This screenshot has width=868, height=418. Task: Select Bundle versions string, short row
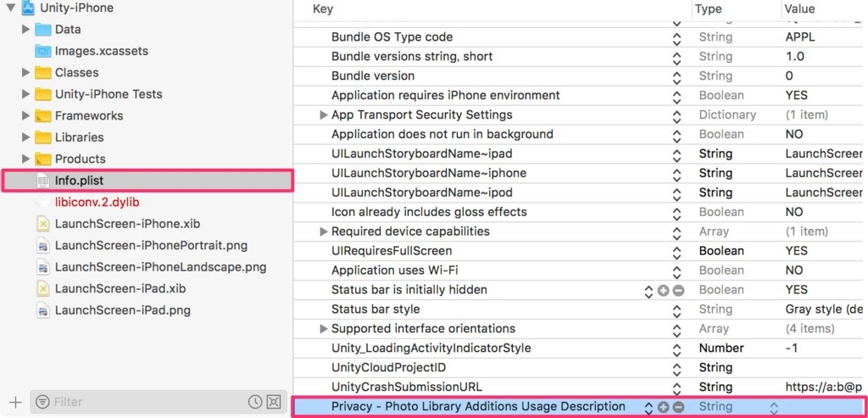(x=411, y=57)
